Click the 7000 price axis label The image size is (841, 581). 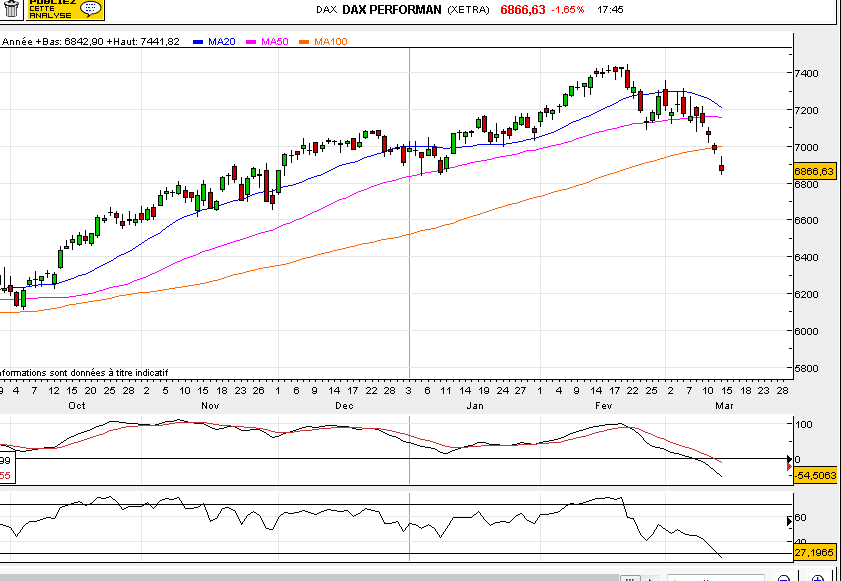pyautogui.click(x=806, y=147)
